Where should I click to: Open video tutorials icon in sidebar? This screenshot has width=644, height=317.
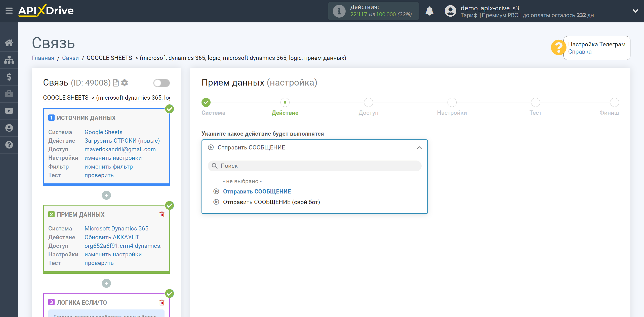tap(9, 111)
